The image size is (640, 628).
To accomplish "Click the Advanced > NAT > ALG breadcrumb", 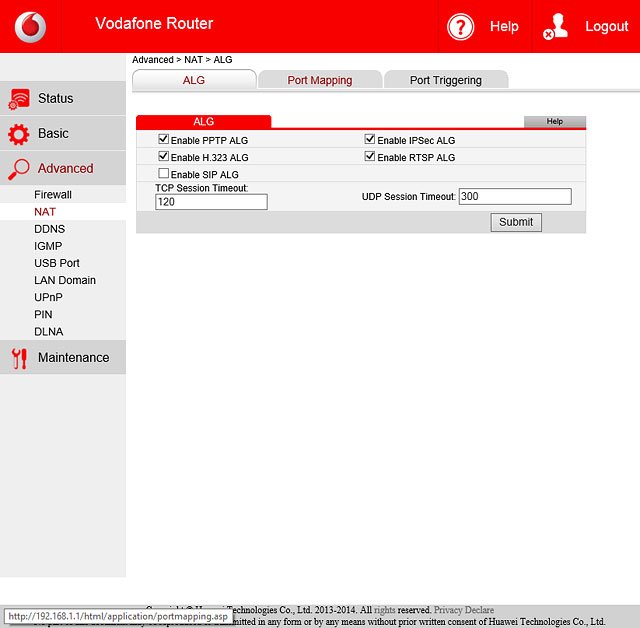I will pyautogui.click(x=182, y=60).
